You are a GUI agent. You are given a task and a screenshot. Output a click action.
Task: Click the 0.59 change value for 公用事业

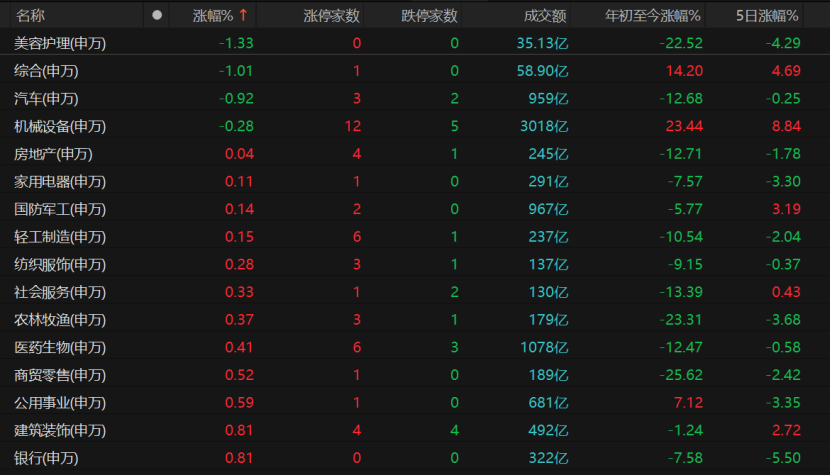pyautogui.click(x=239, y=402)
